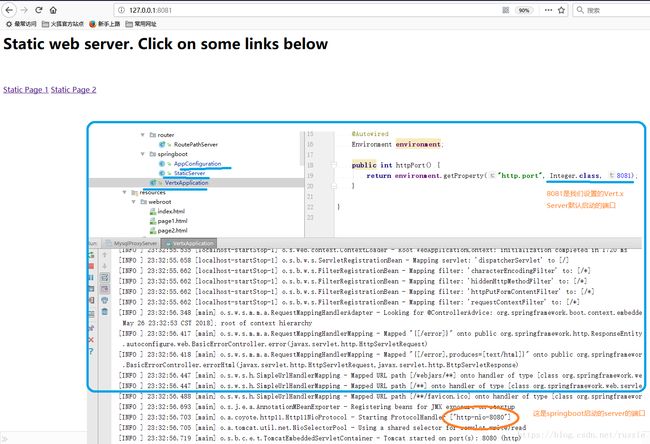Open the browser home page
The width and height of the screenshot is (650, 444).
pyautogui.click(x=53, y=10)
